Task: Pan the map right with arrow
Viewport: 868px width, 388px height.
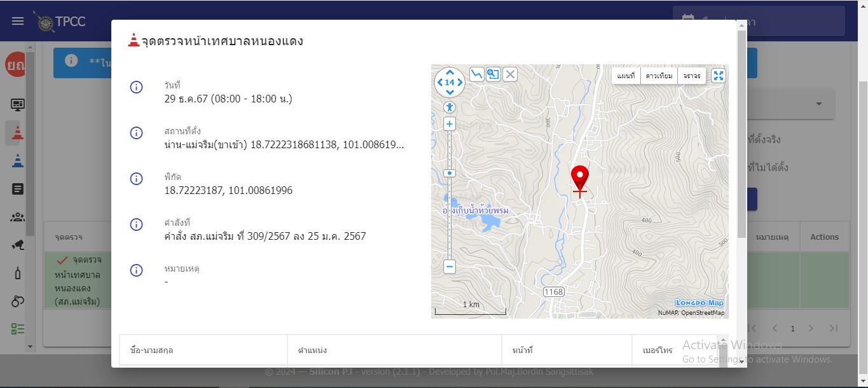Action: (x=460, y=83)
